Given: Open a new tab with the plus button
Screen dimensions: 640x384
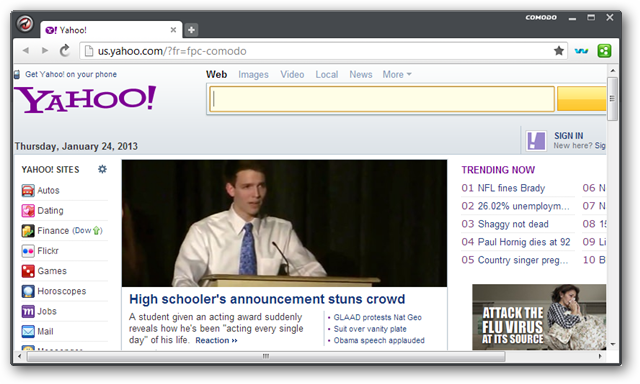Looking at the screenshot, I should click(191, 30).
